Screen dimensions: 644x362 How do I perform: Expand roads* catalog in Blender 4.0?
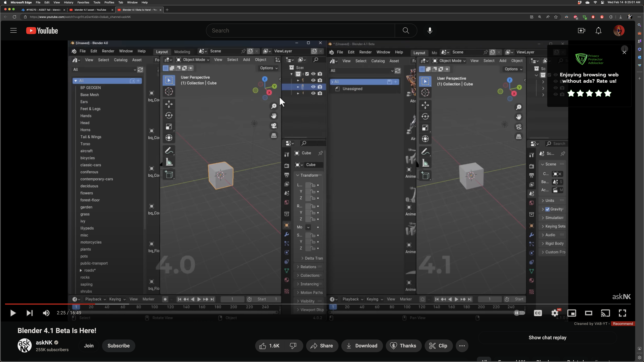(81, 270)
